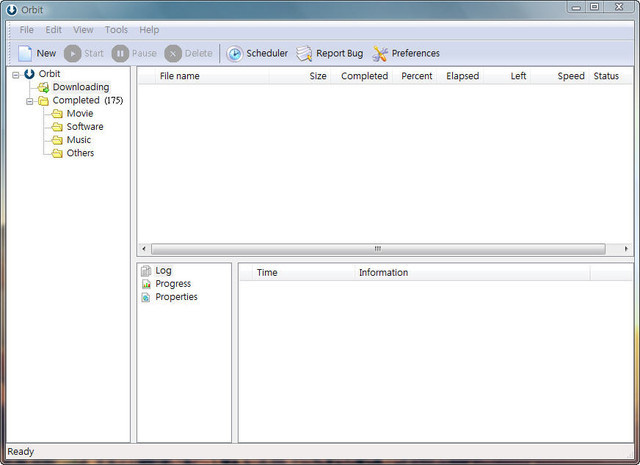Maximize the Orbit window
640x465 pixels.
coord(595,7)
